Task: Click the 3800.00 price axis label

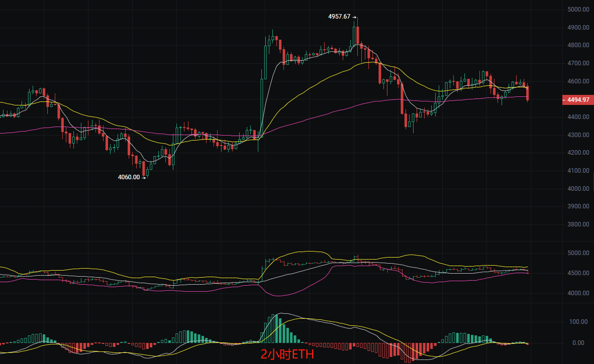Action: [x=578, y=224]
